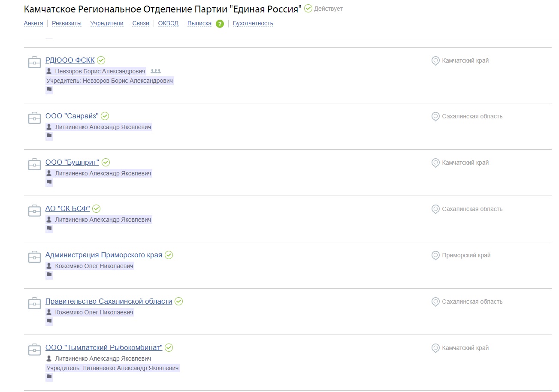Open Правительство Сахалинской области page
559x392 pixels.
pyautogui.click(x=109, y=301)
